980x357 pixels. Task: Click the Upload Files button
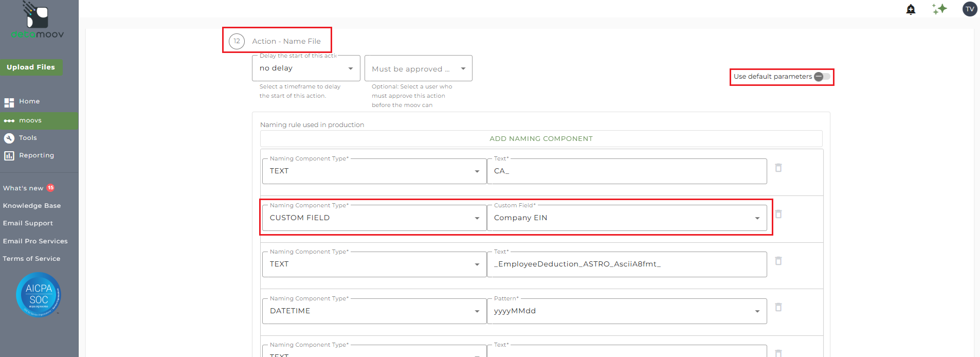tap(31, 67)
